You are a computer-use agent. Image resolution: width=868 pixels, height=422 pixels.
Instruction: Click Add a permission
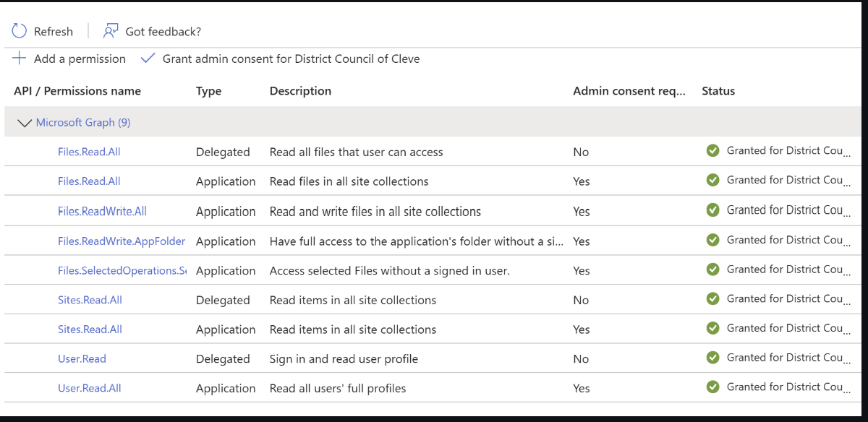pos(80,59)
